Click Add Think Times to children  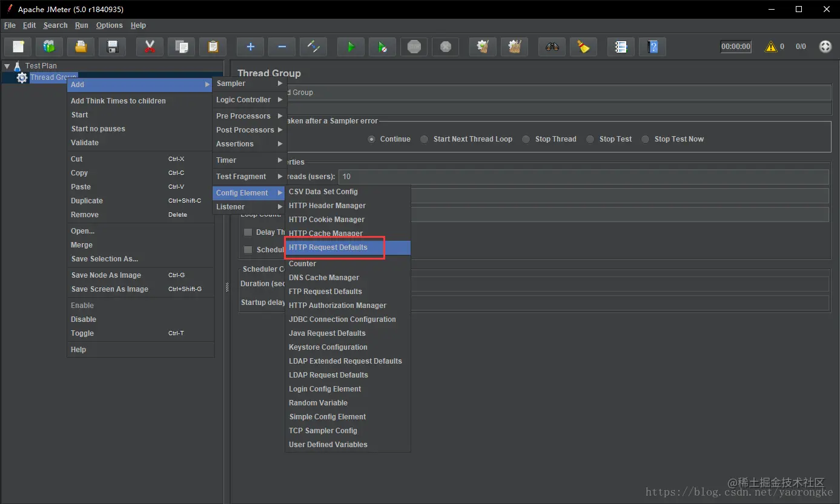coord(141,101)
